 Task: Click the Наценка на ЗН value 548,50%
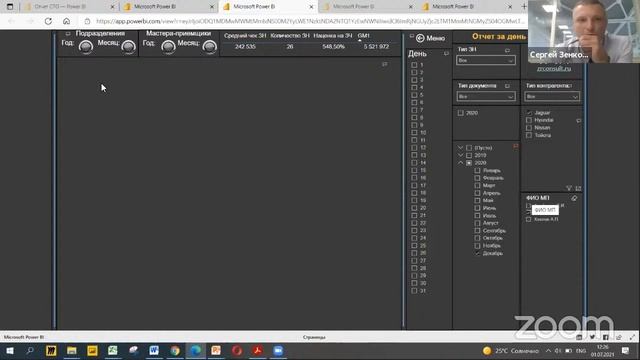333,47
